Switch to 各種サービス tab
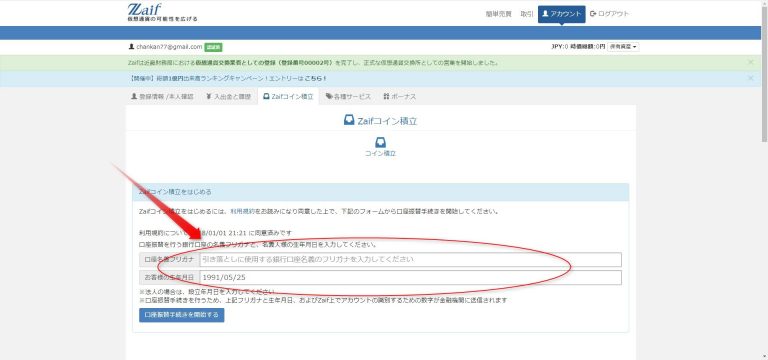 click(348, 96)
